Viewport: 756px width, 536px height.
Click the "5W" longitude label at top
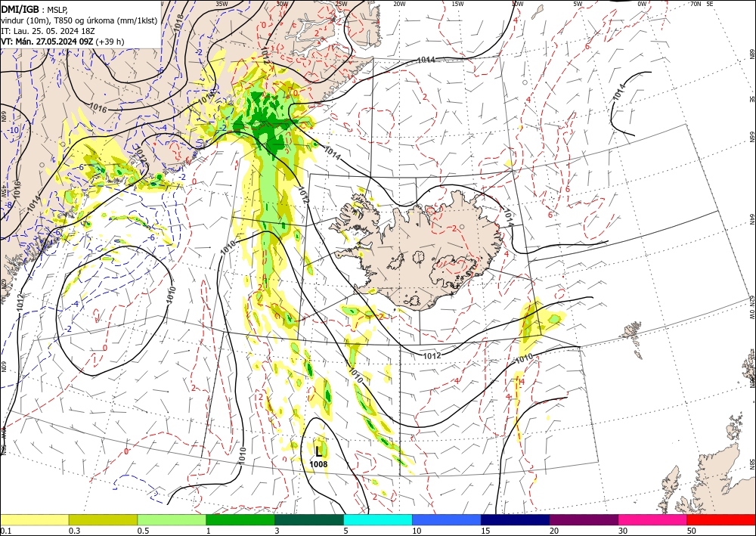pyautogui.click(x=578, y=4)
